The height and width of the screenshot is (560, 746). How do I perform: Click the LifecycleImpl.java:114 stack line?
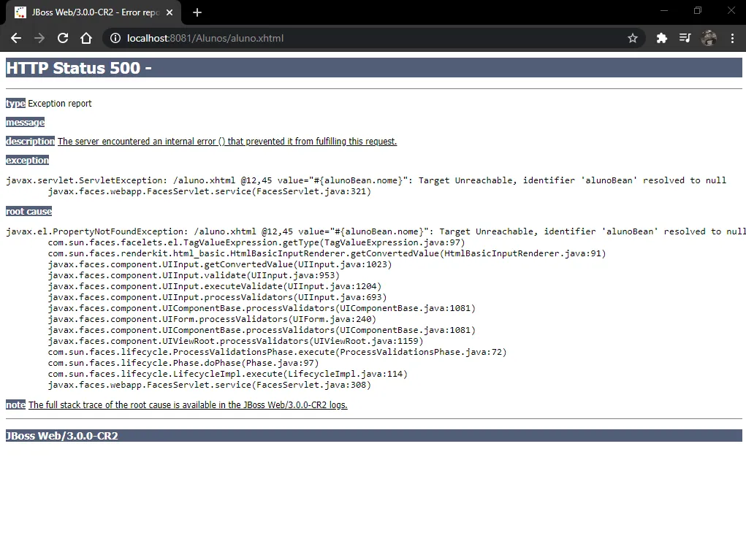228,374
